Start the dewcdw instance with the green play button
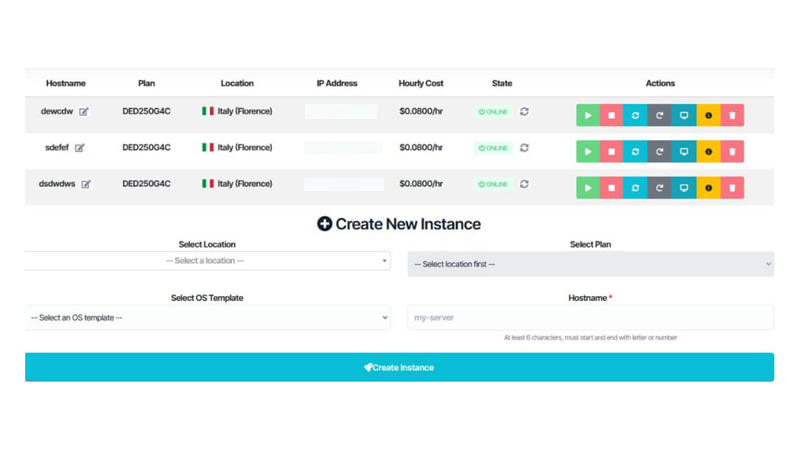Image resolution: width=800 pixels, height=450 pixels. click(x=588, y=116)
